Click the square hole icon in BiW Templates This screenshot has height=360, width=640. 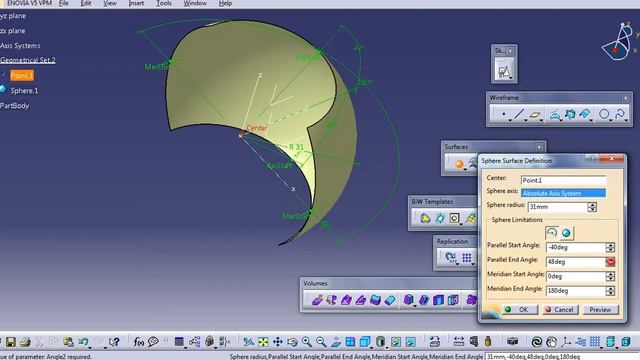coord(454,218)
